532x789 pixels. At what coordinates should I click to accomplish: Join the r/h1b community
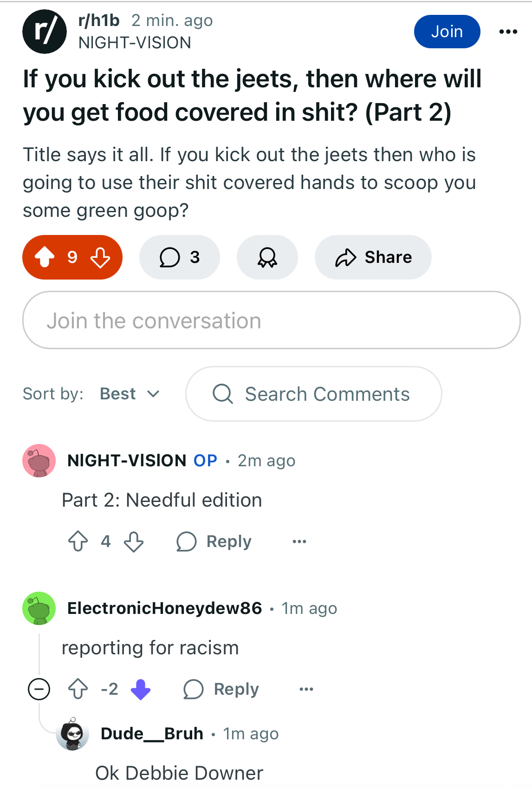coord(447,32)
